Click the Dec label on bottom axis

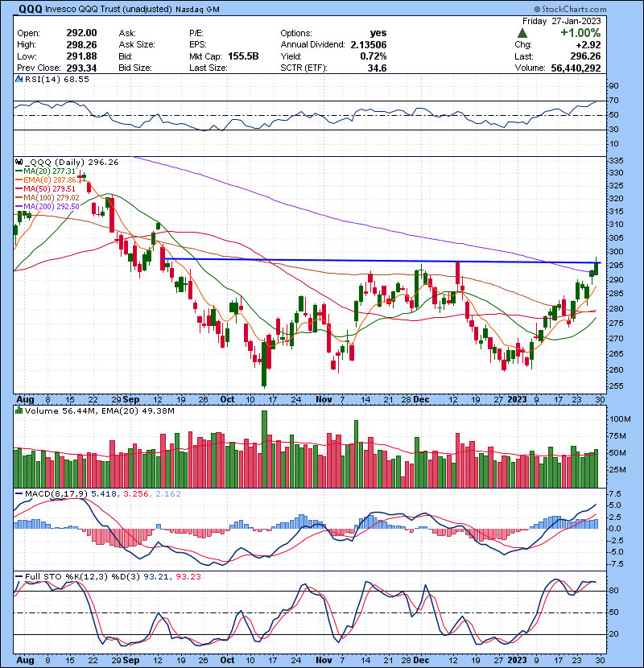[x=421, y=660]
